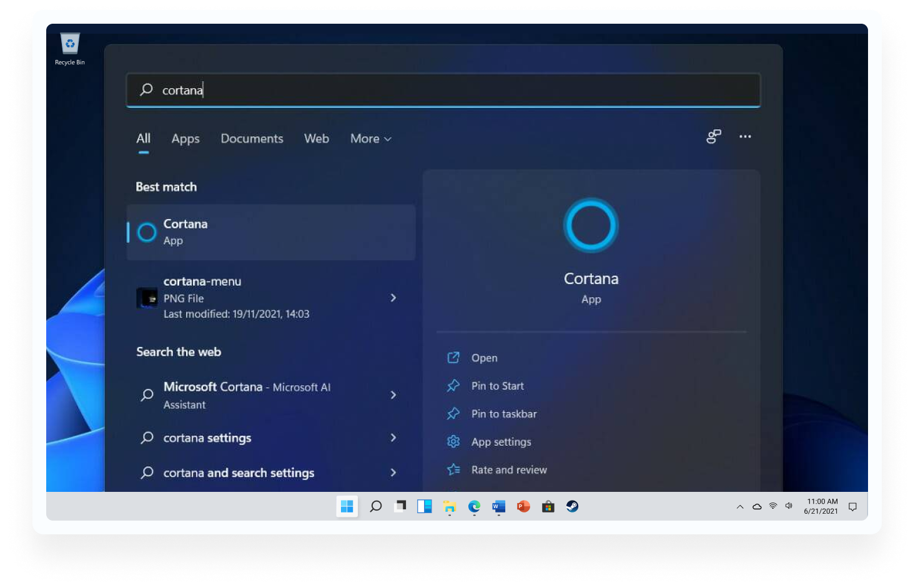Click search icon beside Microsoft Cortana
This screenshot has width=913, height=588.
tap(147, 395)
